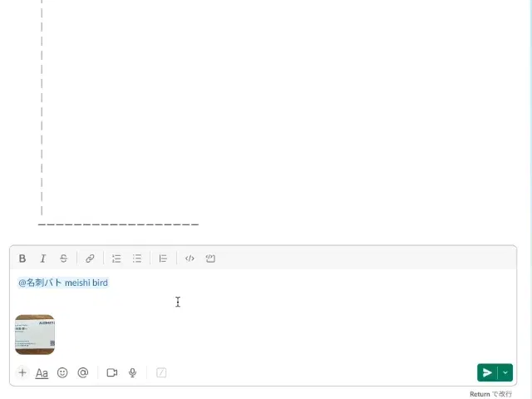Select the @名刺バト meishi bird mention
This screenshot has height=399, width=532.
[63, 283]
